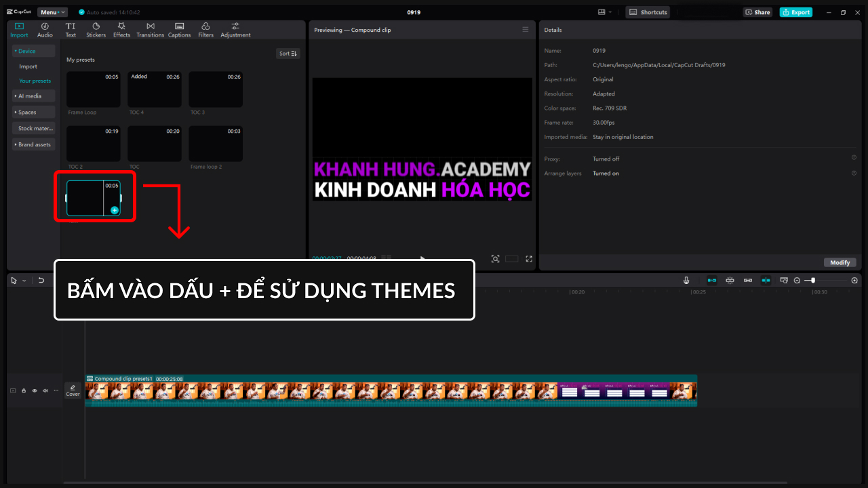The width and height of the screenshot is (868, 488).
Task: Open the Filters tab
Action: coord(205,30)
